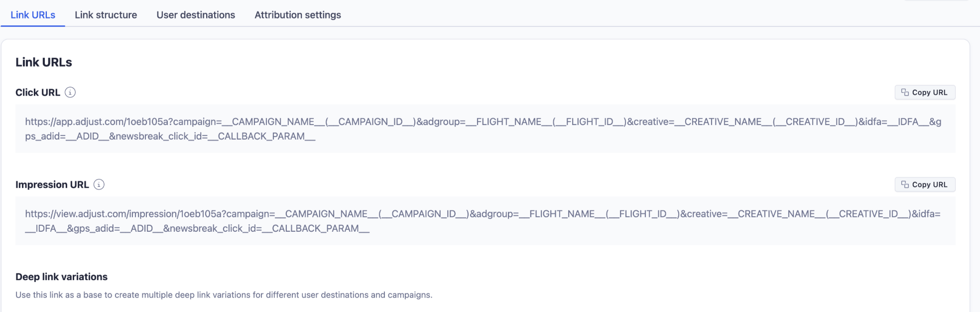
Task: Click the info icon beside Click URL
Action: 70,92
